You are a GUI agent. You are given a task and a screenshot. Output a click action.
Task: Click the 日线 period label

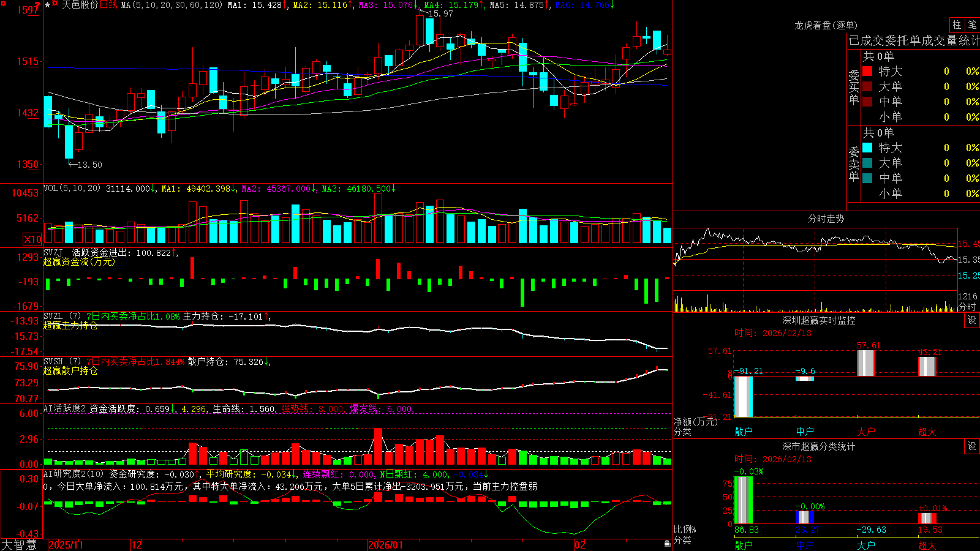(x=108, y=5)
